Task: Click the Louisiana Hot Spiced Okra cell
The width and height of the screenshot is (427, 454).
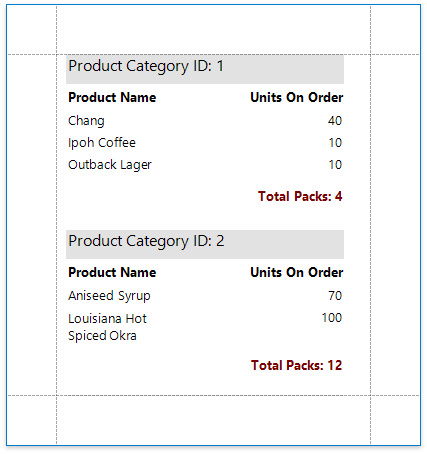Action: [107, 327]
